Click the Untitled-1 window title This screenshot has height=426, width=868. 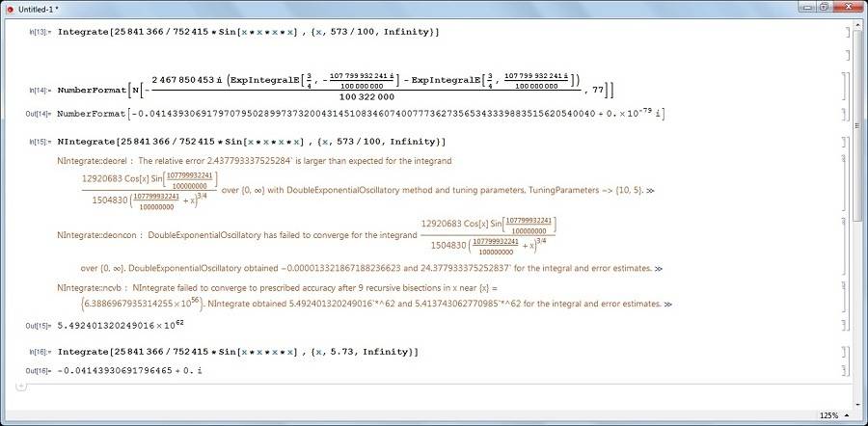point(39,10)
